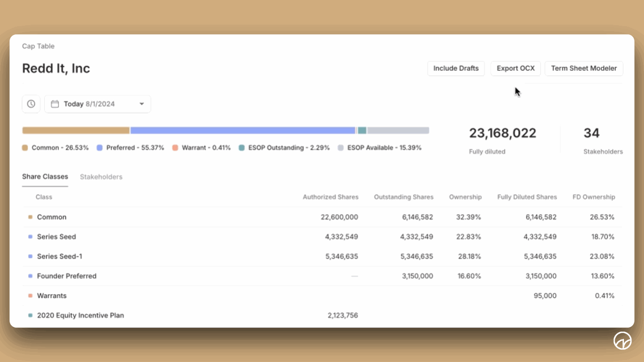644x362 pixels.
Task: Select the Common share class row
Action: click(322, 217)
